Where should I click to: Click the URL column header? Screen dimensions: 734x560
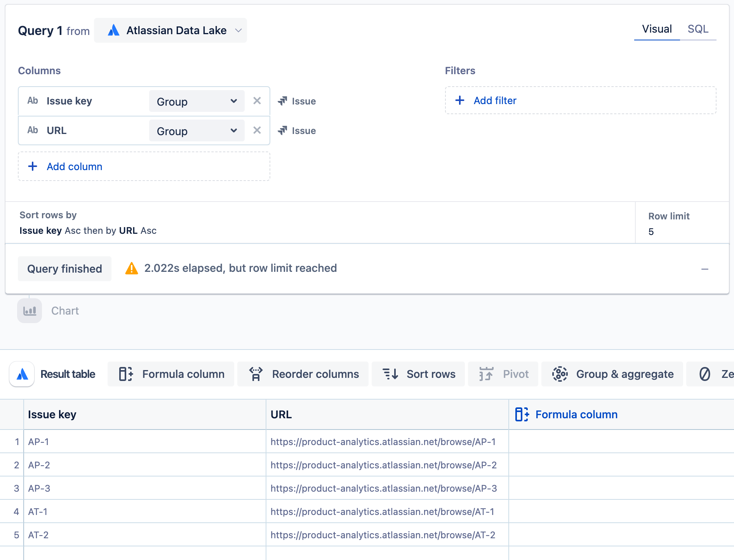pyautogui.click(x=387, y=414)
